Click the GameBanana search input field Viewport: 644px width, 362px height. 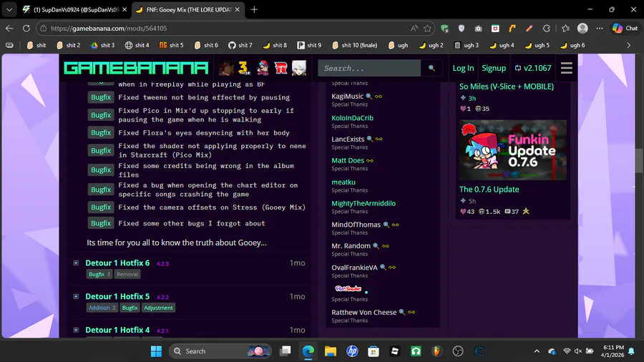pos(369,68)
